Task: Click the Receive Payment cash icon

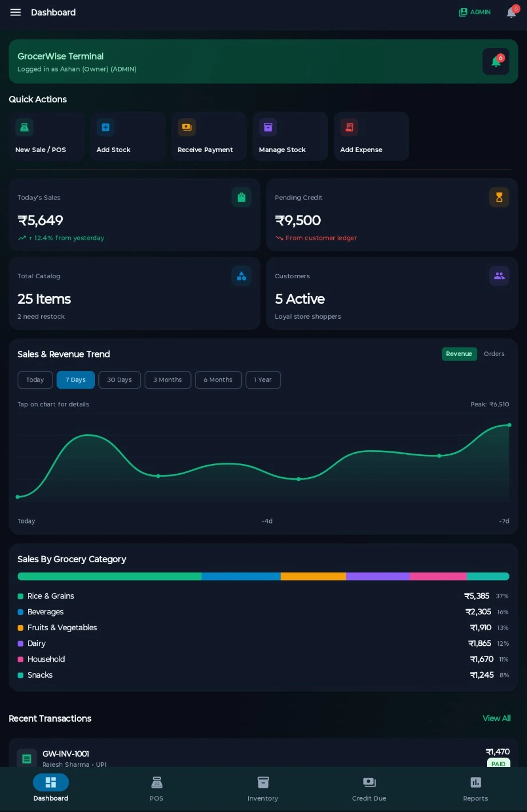Action: point(186,127)
